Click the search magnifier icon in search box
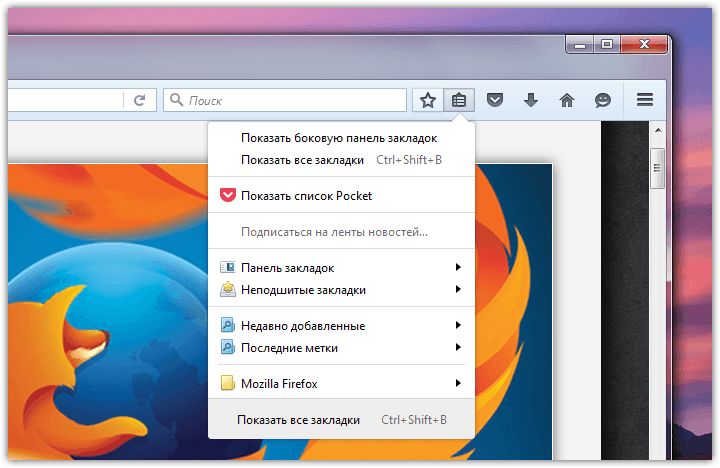Viewport: 720px width, 468px height. tap(177, 100)
